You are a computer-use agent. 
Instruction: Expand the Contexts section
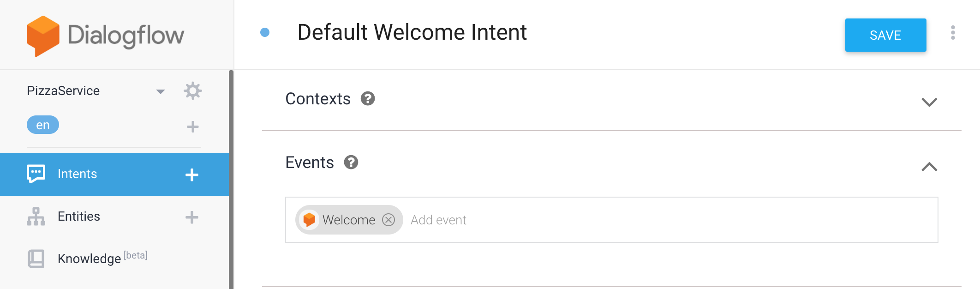[x=929, y=102]
